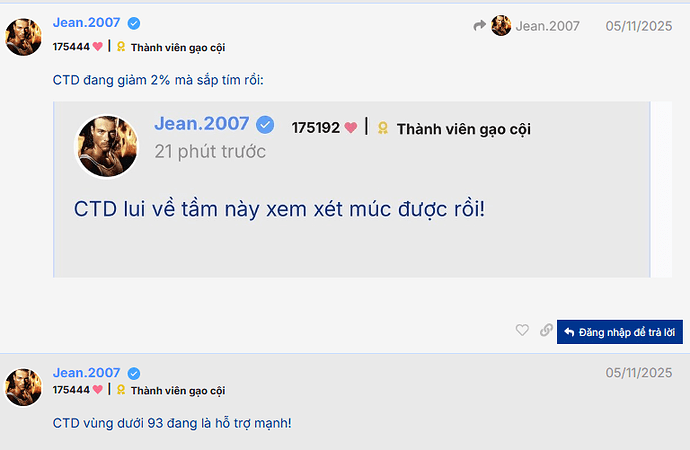The height and width of the screenshot is (450, 690).
Task: Open Jean.2007 profile from the quoted post
Action: tap(201, 124)
